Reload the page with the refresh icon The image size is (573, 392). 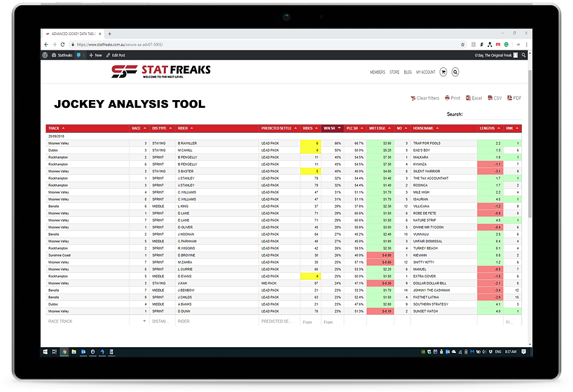[62, 45]
